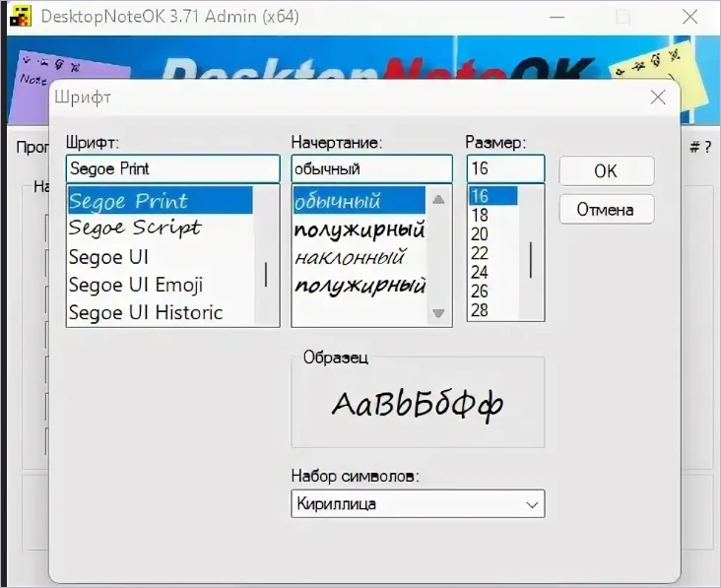Image resolution: width=721 pixels, height=588 pixels.
Task: Click the size list scrollbar thumb
Action: (531, 260)
